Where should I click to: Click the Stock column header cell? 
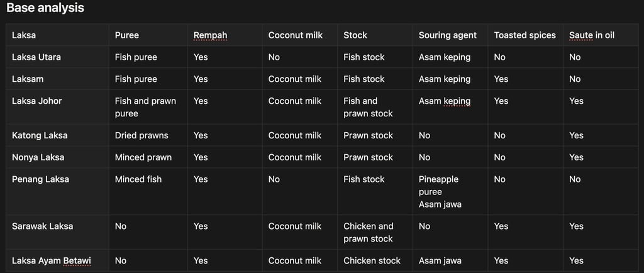point(355,35)
